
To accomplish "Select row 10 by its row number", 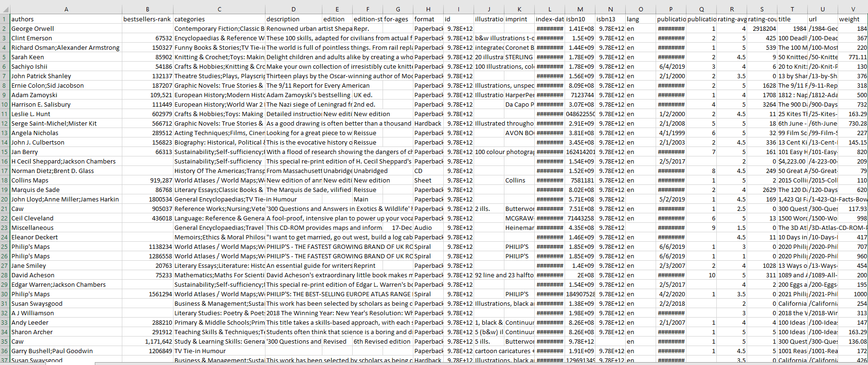I will 5,104.
